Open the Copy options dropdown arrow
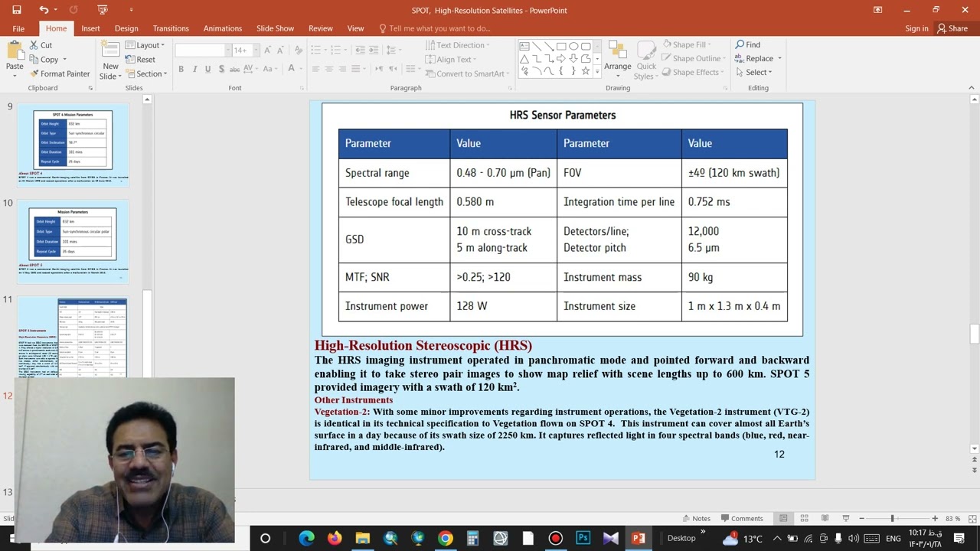Viewport: 980px width, 551px height. point(64,60)
